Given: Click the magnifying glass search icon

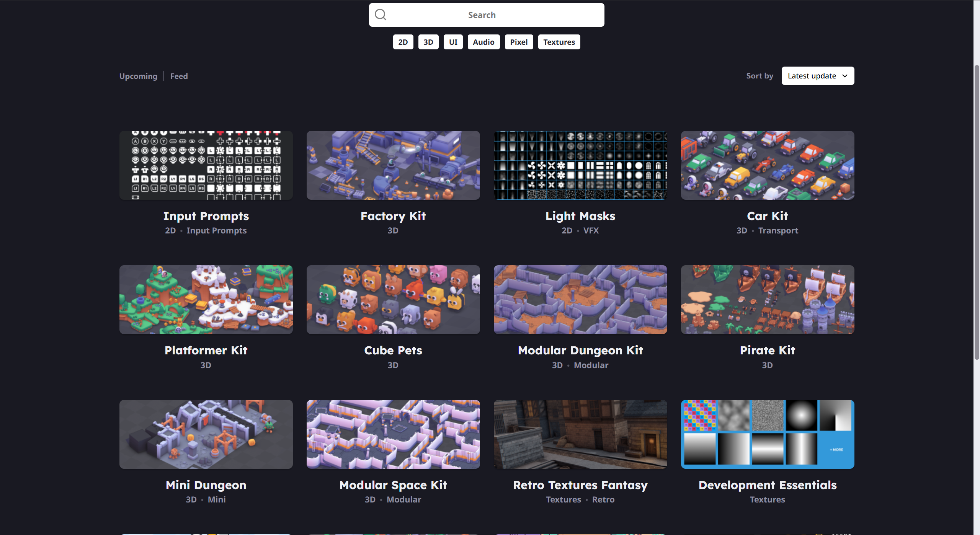Looking at the screenshot, I should pos(381,15).
